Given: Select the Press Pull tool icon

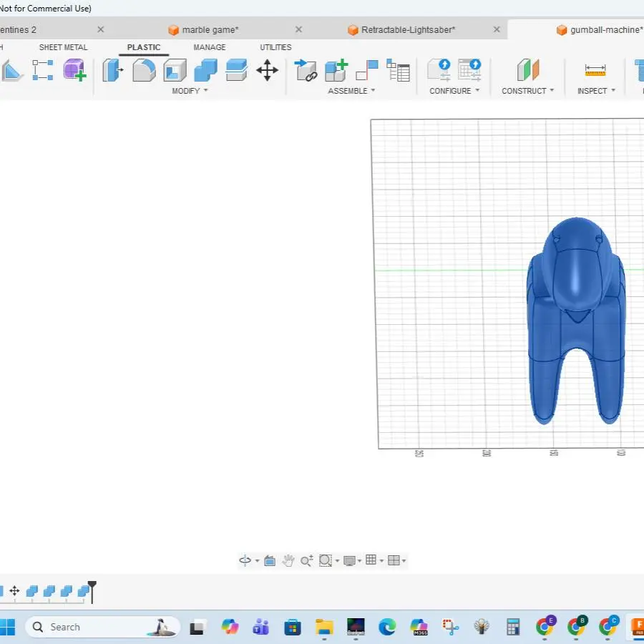Looking at the screenshot, I should pyautogui.click(x=112, y=70).
